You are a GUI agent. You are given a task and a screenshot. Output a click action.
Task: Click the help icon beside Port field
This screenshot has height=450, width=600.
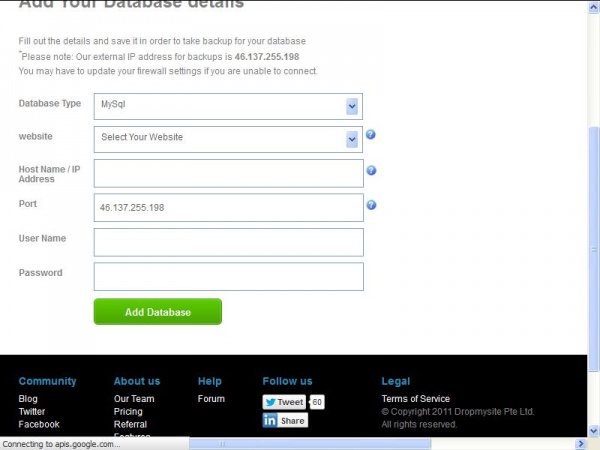[x=371, y=205]
